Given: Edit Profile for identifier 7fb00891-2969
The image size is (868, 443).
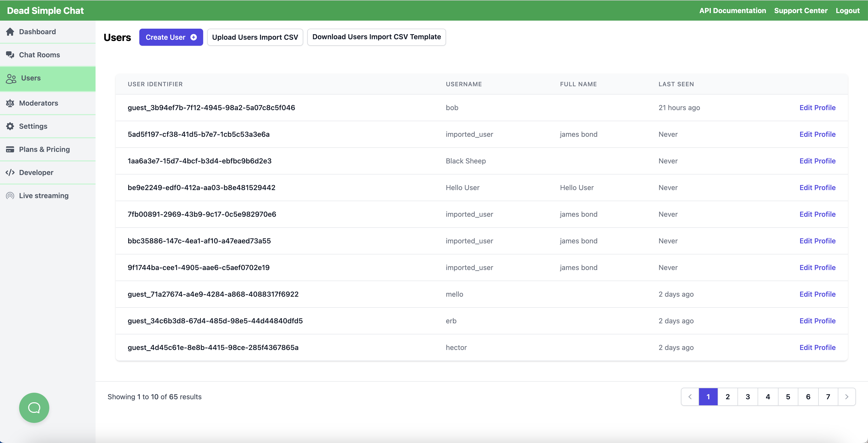Looking at the screenshot, I should pyautogui.click(x=817, y=214).
